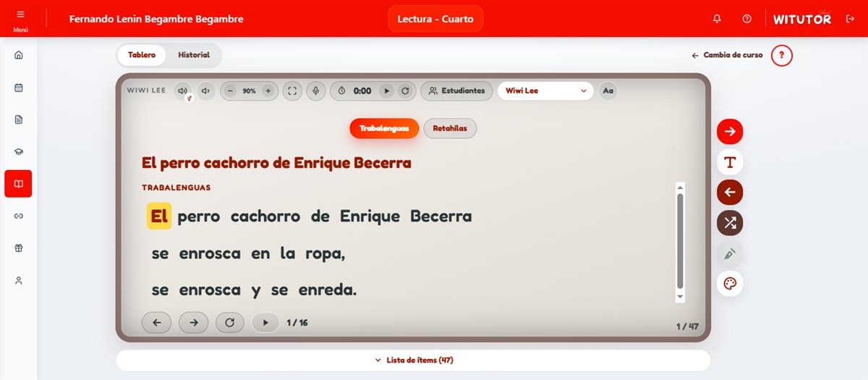Click the 0:00 timer display

click(362, 91)
